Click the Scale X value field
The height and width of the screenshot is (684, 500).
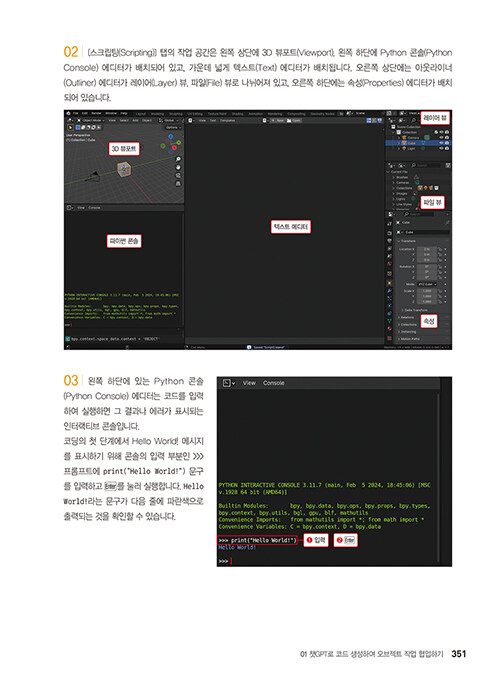427,291
